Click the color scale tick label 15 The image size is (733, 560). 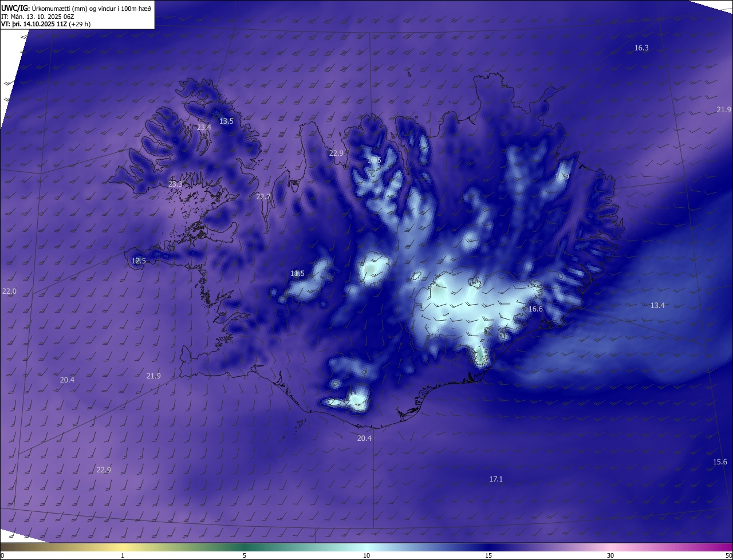click(488, 555)
